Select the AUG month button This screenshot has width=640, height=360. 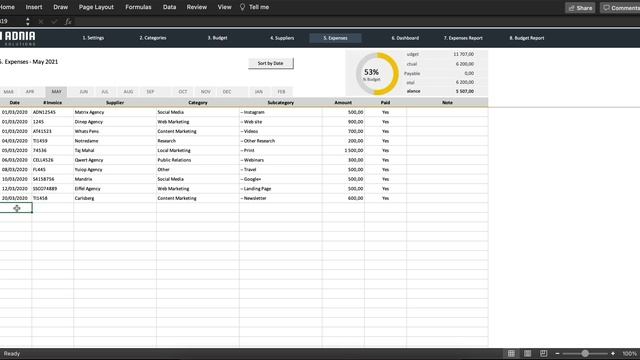pos(128,92)
